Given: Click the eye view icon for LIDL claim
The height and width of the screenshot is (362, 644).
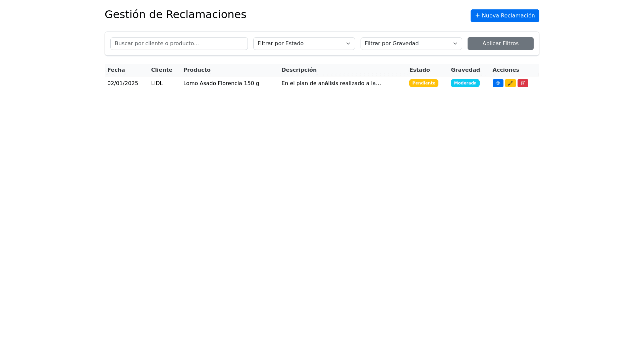Looking at the screenshot, I should [x=498, y=83].
